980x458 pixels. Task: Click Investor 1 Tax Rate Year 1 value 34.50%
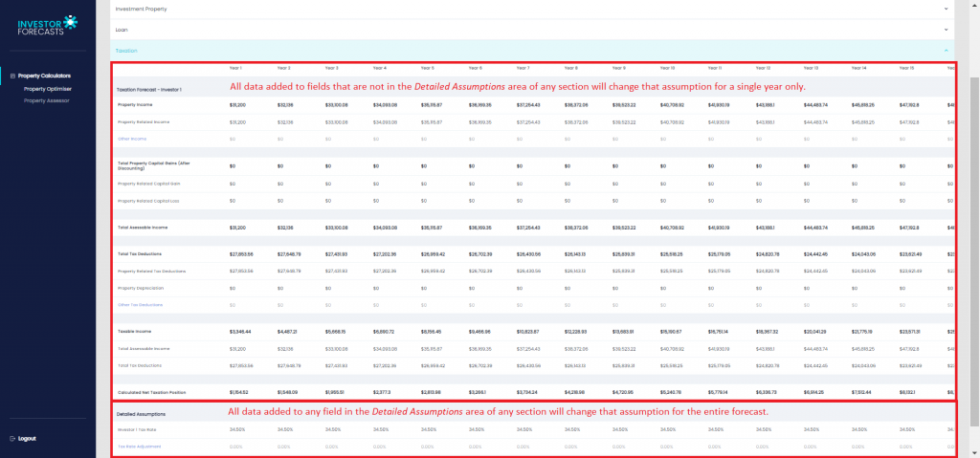(236, 429)
